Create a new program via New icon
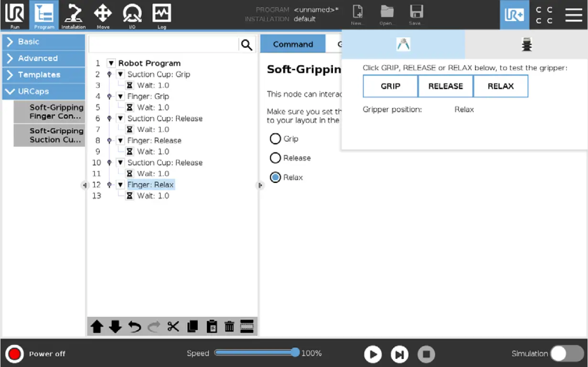The width and height of the screenshot is (588, 367). coord(357,15)
